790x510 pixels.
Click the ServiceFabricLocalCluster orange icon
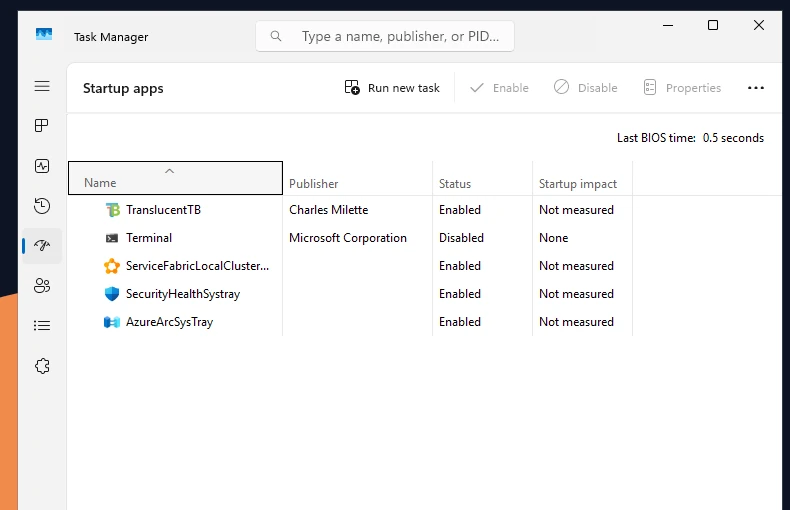click(112, 266)
